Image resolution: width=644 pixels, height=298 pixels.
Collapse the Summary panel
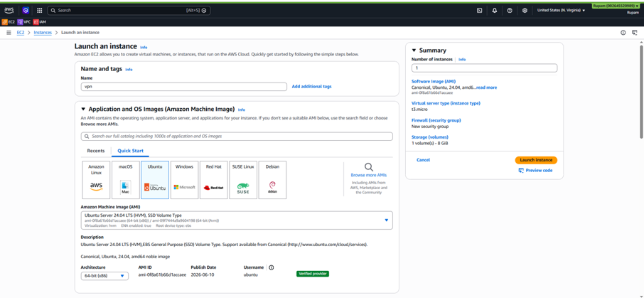coord(414,50)
